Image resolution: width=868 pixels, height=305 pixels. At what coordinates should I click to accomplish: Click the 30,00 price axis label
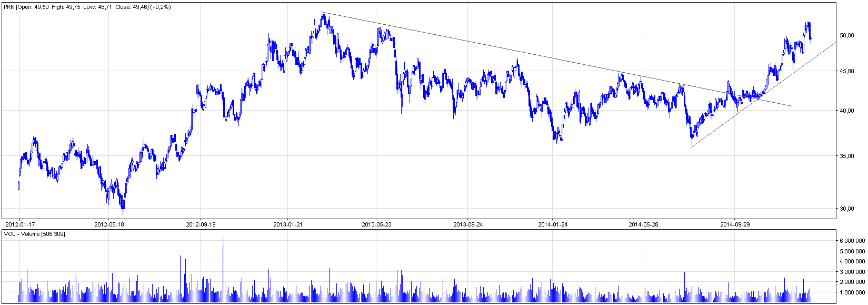coord(846,209)
